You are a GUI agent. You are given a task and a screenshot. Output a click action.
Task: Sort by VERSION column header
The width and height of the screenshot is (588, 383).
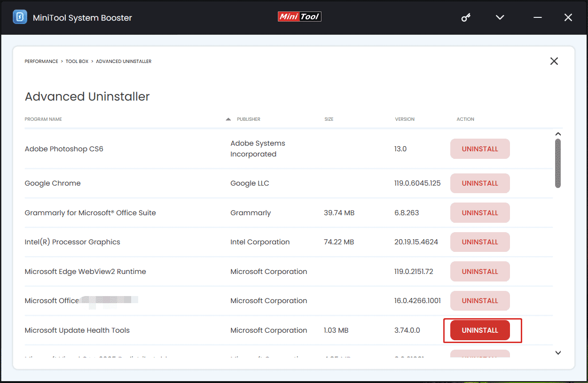click(x=405, y=119)
